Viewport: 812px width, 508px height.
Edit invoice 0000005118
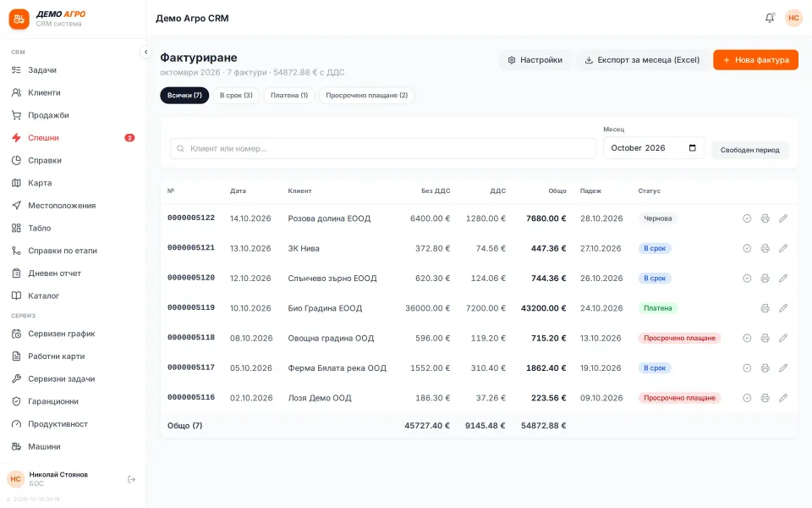click(x=783, y=338)
